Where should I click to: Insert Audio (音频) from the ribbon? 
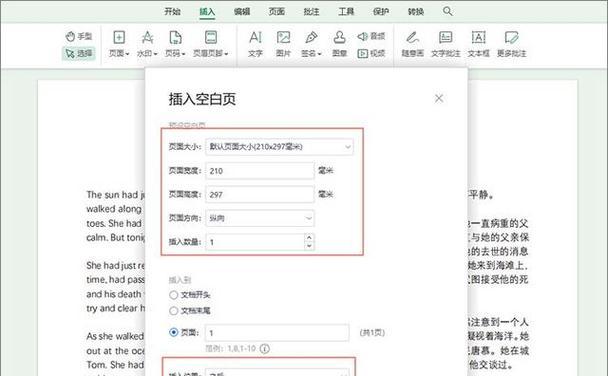coord(371,36)
